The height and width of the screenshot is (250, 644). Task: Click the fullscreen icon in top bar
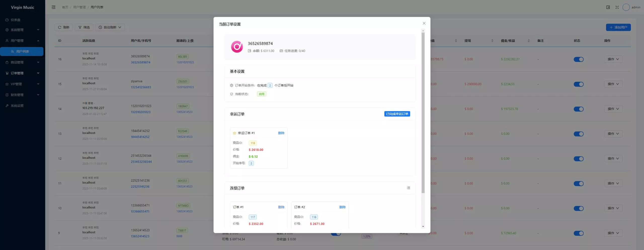617,7
